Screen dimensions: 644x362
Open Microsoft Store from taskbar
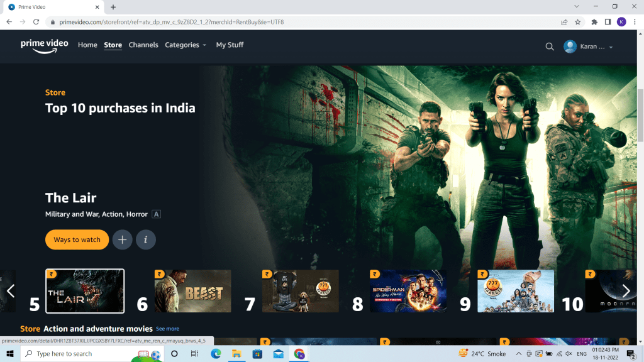257,353
